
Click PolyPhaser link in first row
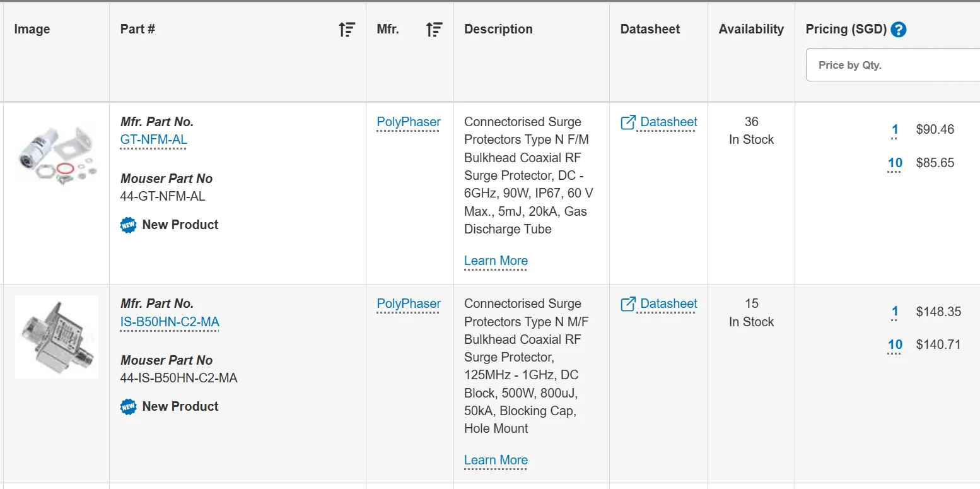(x=409, y=122)
